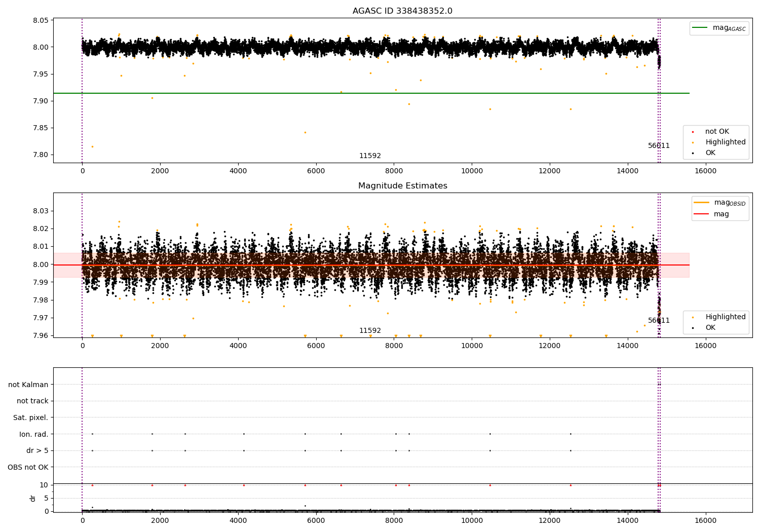
Task: Click the 'dr > 5' row label
Action: coord(37,450)
